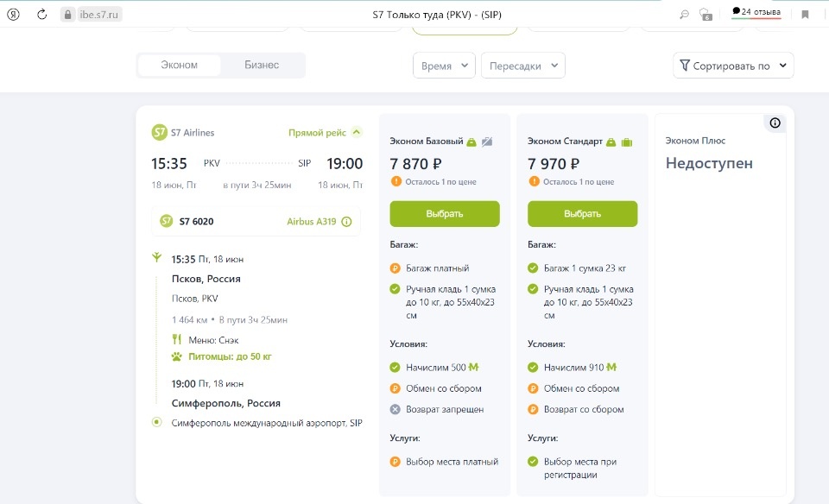Select the Эконом Базовый fare for 7 870 ₽
The image size is (829, 504).
tap(445, 214)
